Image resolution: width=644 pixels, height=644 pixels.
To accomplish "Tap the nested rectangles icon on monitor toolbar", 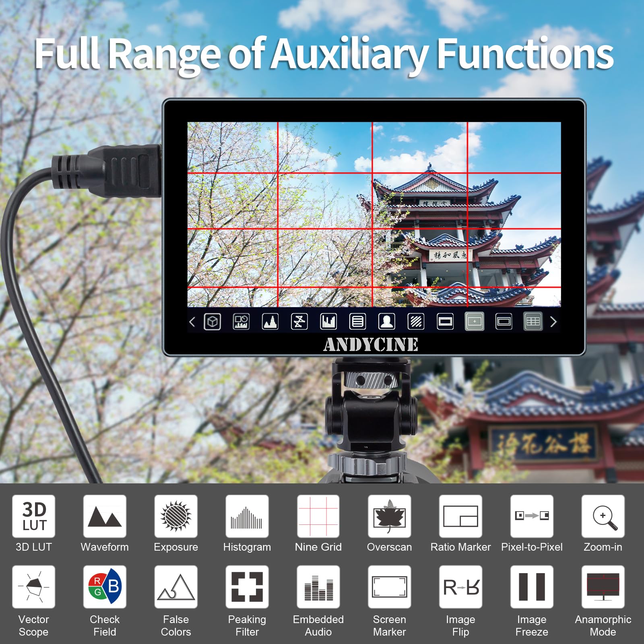I will click(504, 322).
